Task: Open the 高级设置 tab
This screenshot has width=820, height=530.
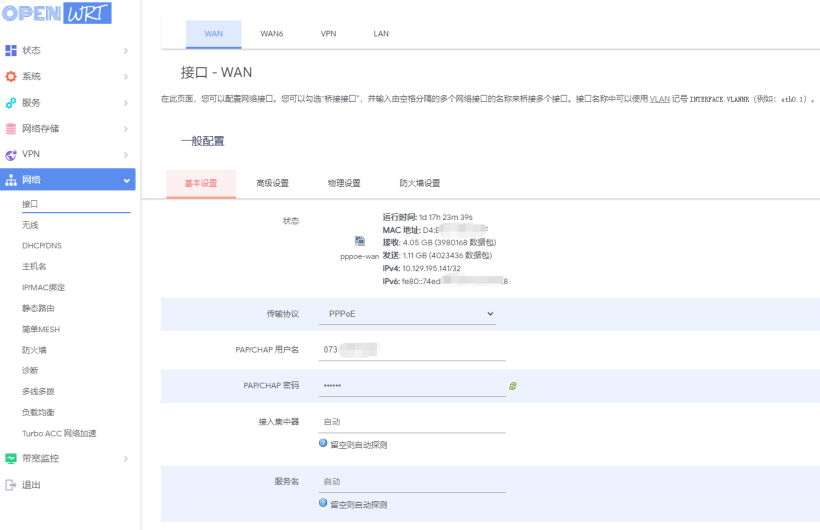Action: (x=272, y=183)
